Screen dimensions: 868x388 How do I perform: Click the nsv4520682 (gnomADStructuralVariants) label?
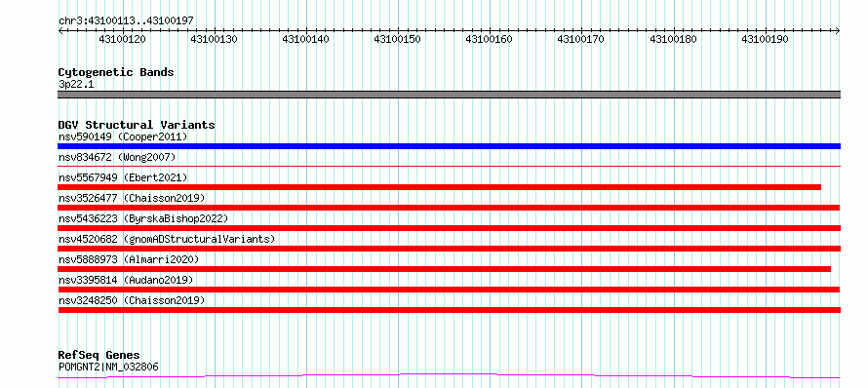point(167,239)
